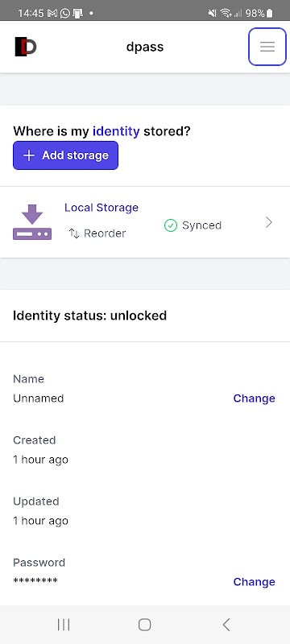
Task: Open the identity link in heading
Action: pyautogui.click(x=116, y=131)
